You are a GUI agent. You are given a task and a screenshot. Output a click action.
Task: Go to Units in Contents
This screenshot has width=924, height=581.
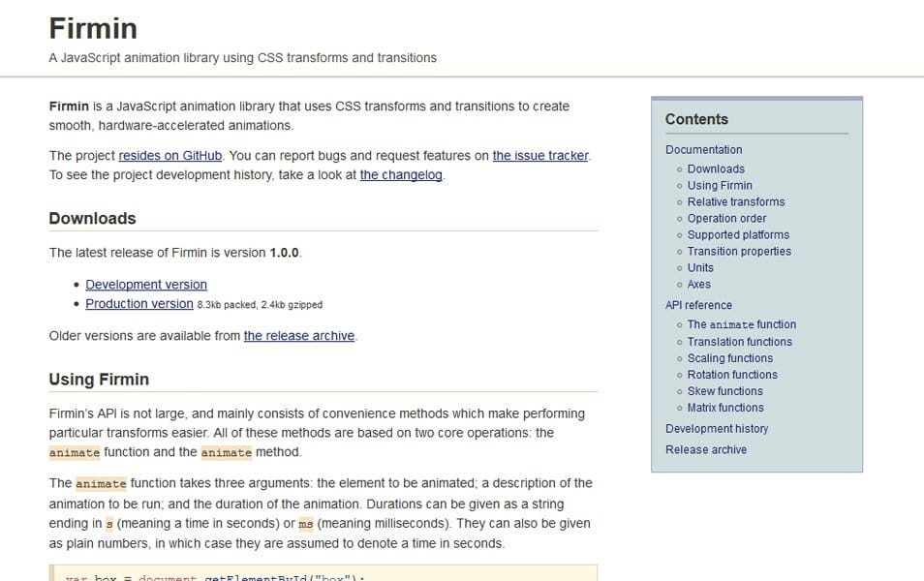[x=700, y=268]
